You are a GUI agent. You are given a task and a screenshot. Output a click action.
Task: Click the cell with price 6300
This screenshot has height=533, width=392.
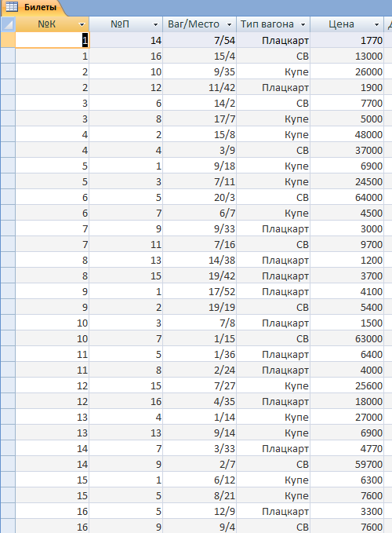tap(347, 480)
